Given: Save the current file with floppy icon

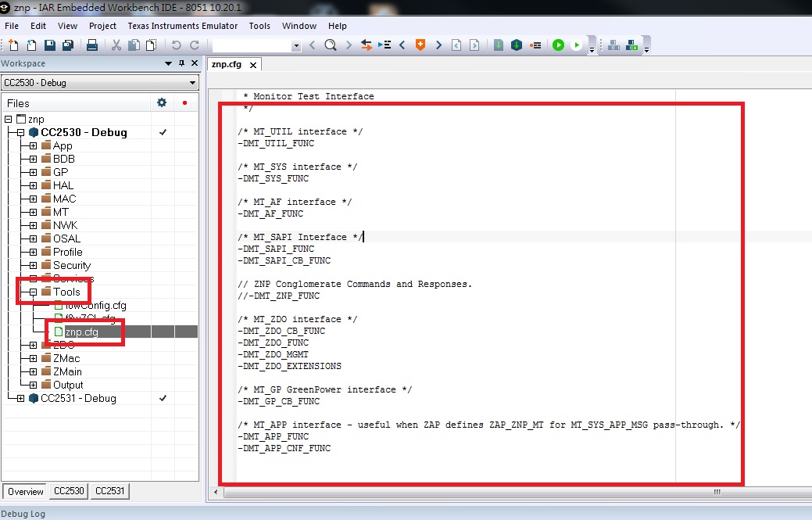Looking at the screenshot, I should pyautogui.click(x=50, y=45).
